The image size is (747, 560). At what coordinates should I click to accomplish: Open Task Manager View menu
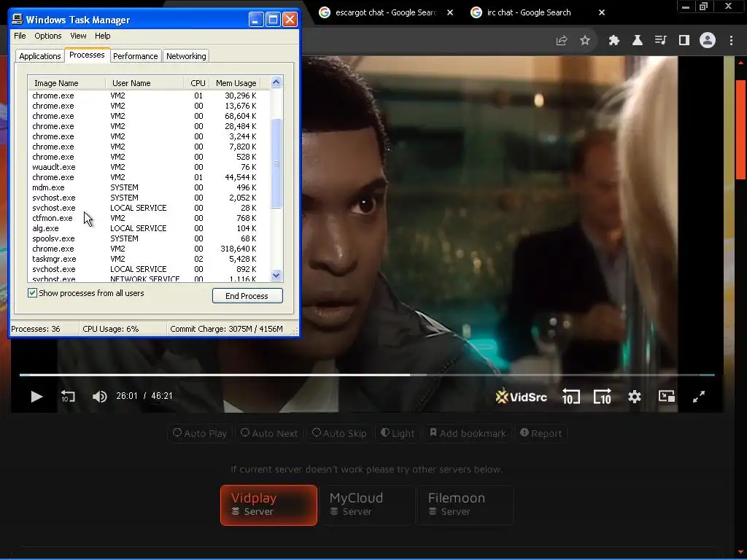point(78,36)
